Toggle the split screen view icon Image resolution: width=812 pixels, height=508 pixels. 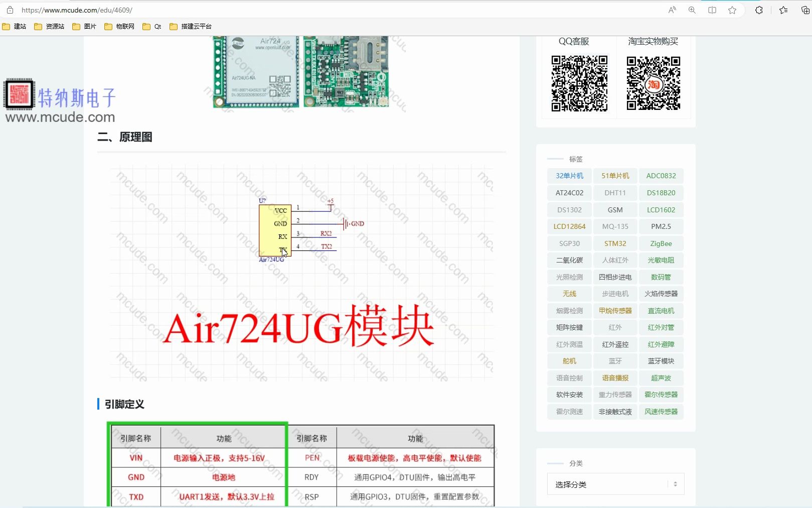point(712,10)
